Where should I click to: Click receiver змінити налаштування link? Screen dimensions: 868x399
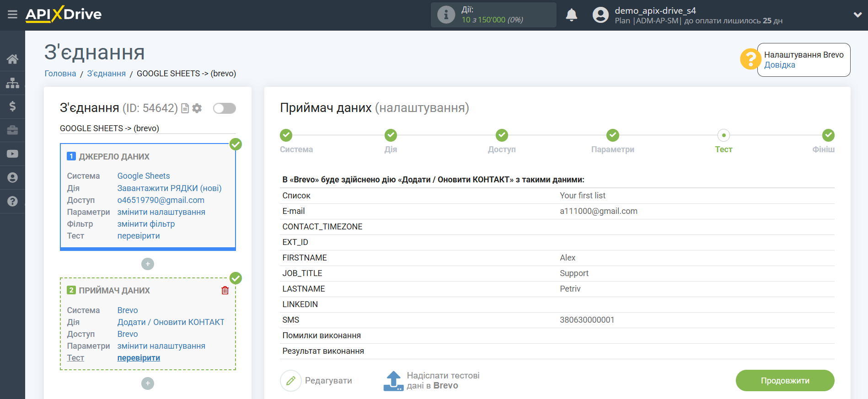click(x=161, y=346)
